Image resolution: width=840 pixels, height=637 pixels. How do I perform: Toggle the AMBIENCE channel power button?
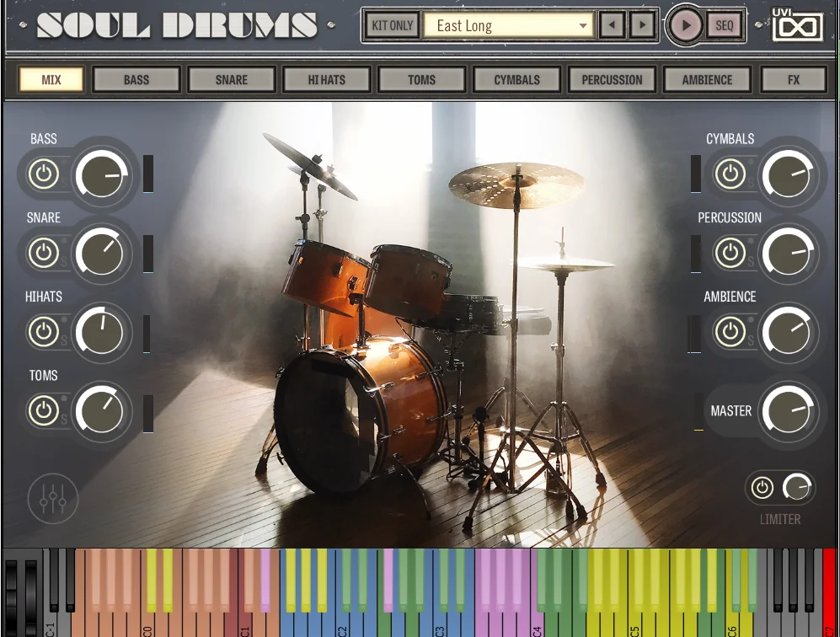pos(730,332)
